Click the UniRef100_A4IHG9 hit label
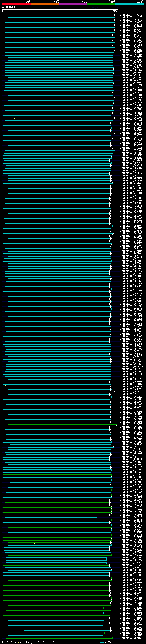Image resolution: width=146 pixels, height=644 pixels. (x=131, y=334)
